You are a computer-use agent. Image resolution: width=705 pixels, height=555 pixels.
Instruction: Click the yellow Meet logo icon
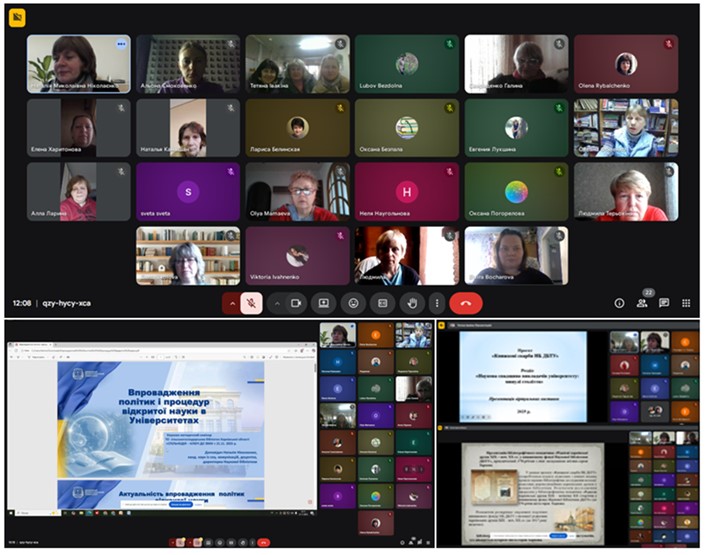(x=17, y=17)
